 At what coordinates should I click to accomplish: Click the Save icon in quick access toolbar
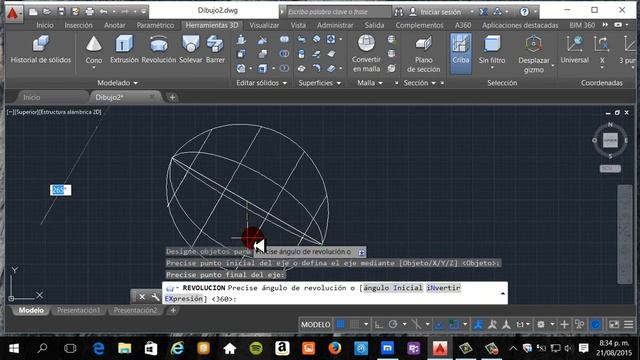[x=61, y=12]
